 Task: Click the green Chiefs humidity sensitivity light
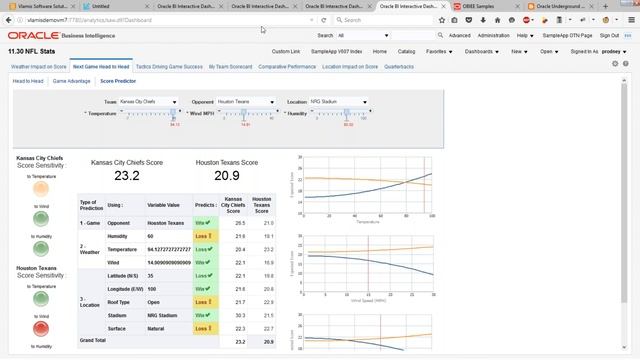click(41, 249)
